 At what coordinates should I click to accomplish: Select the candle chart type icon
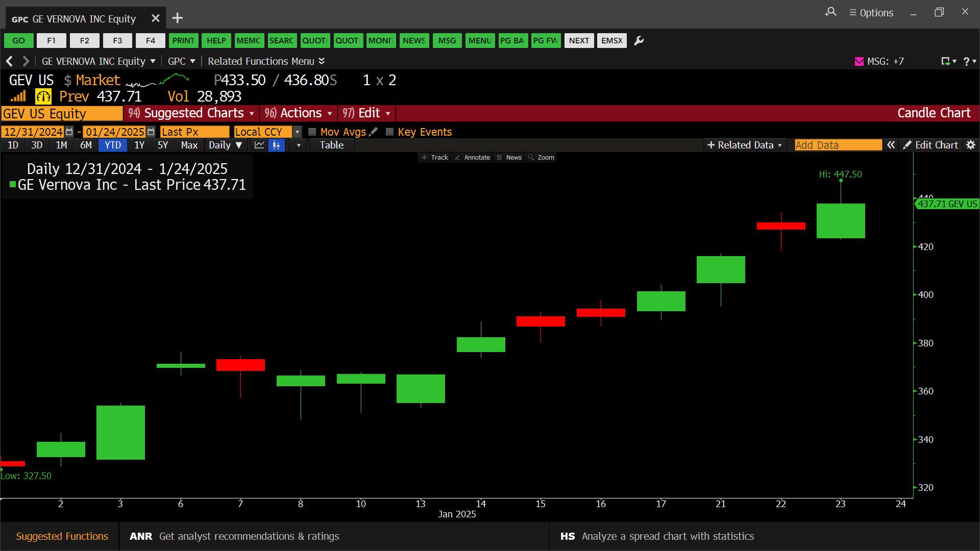276,145
